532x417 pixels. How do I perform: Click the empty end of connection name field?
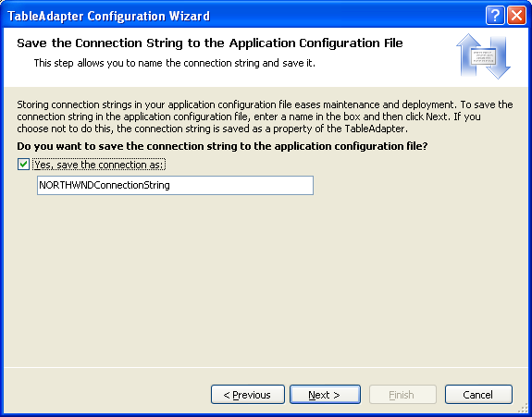pos(241,185)
